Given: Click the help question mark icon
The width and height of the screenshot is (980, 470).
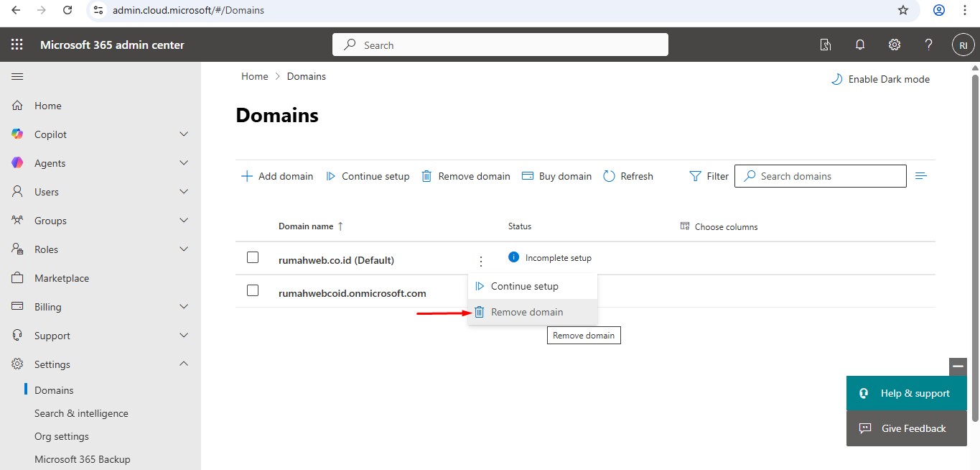Looking at the screenshot, I should click(x=928, y=45).
